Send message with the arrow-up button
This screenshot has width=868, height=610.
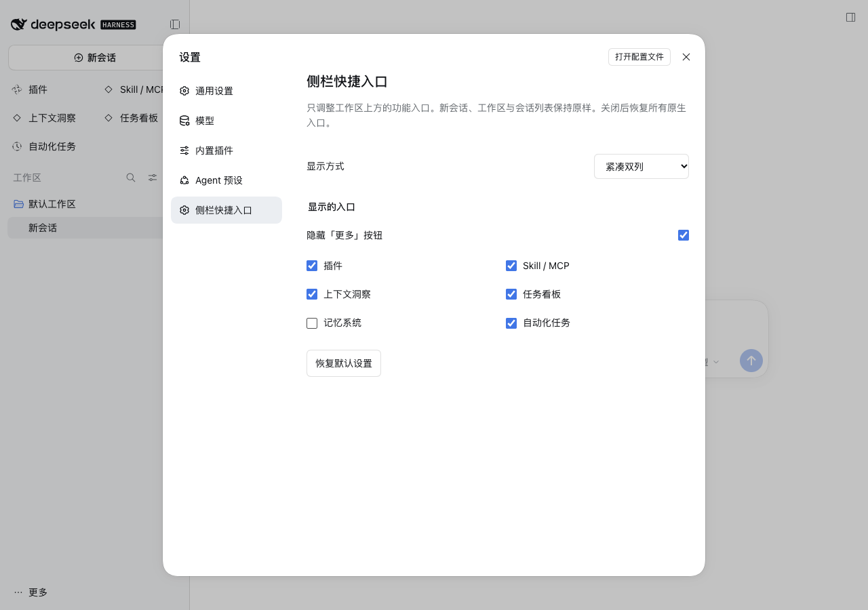[x=751, y=361]
